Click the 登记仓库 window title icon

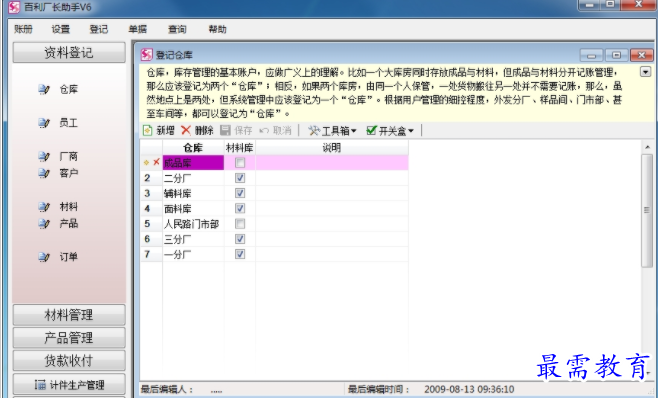[x=146, y=55]
